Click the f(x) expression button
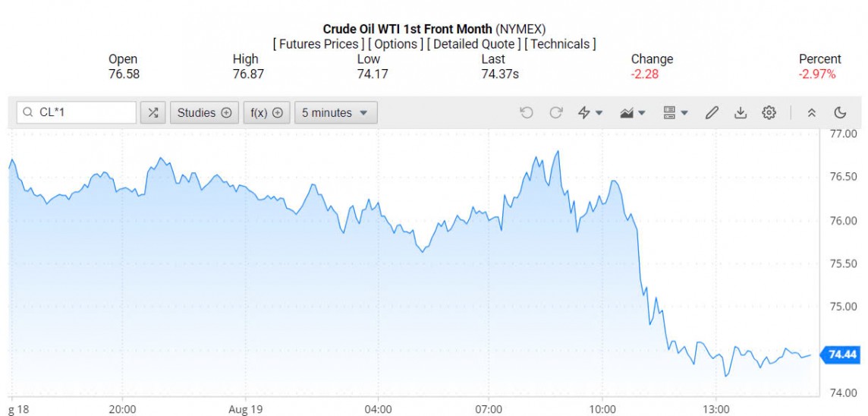The image size is (868, 416). (266, 113)
